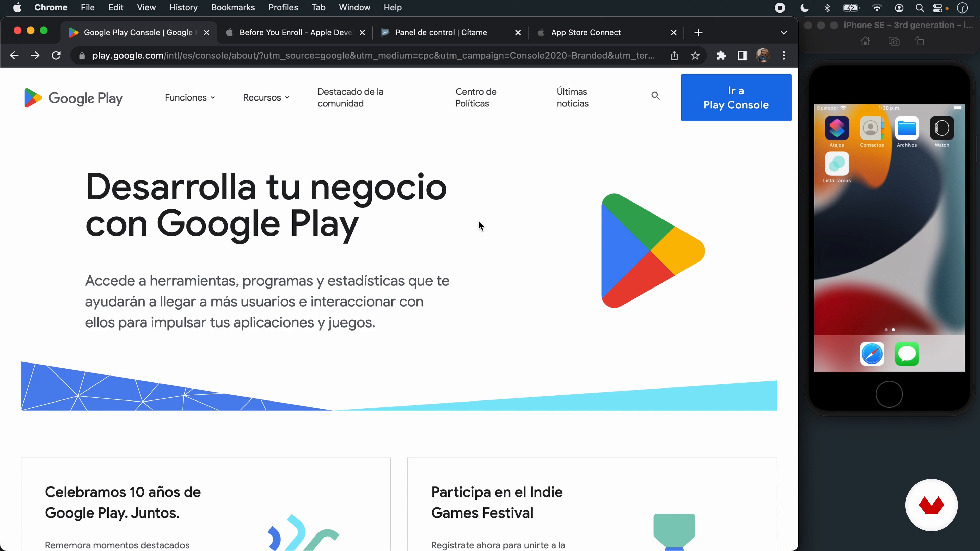Reload the current page
The width and height of the screenshot is (980, 551).
click(x=56, y=56)
